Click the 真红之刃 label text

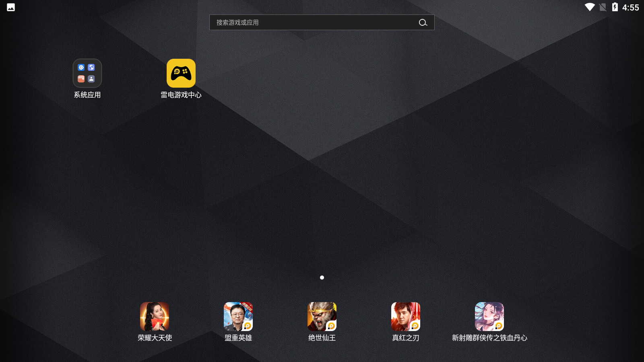(x=406, y=338)
